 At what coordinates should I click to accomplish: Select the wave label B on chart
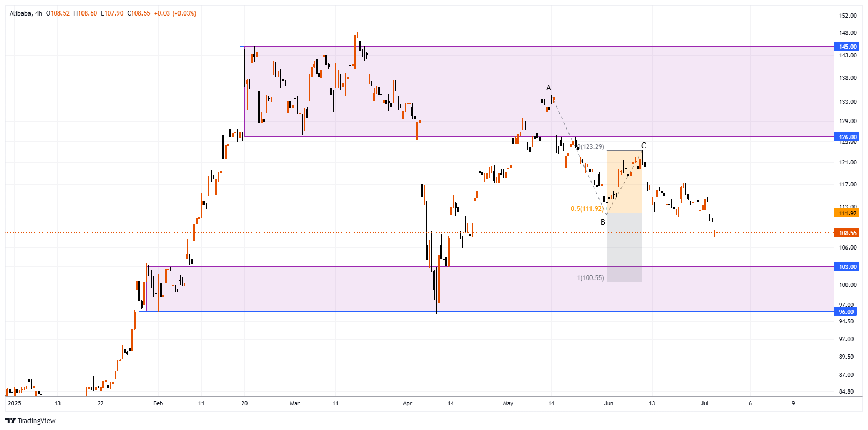click(x=603, y=222)
